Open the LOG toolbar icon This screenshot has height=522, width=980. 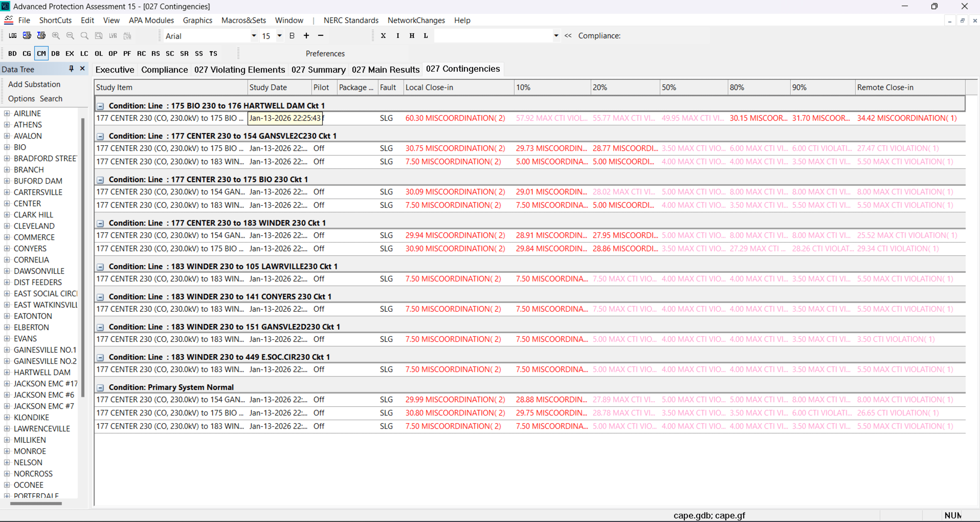(12, 36)
